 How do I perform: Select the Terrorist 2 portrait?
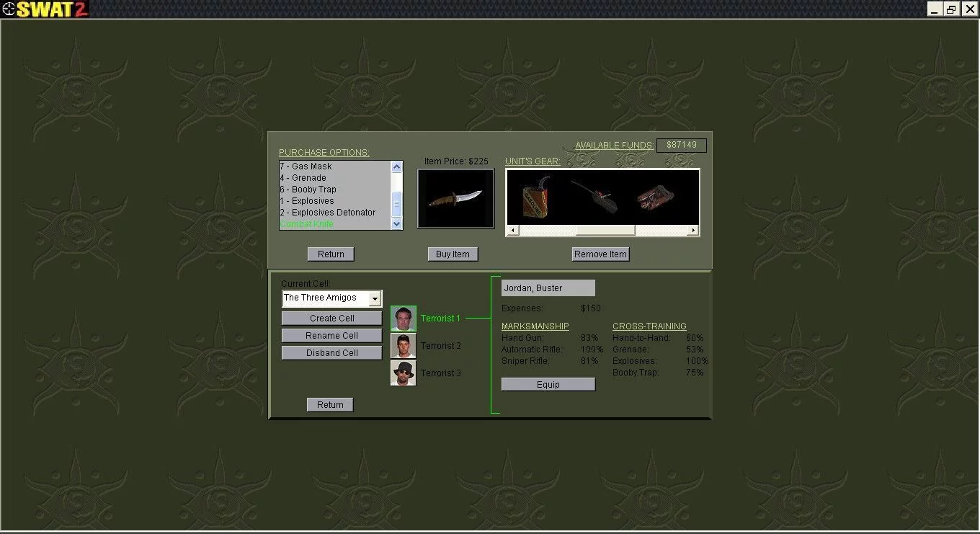point(404,346)
